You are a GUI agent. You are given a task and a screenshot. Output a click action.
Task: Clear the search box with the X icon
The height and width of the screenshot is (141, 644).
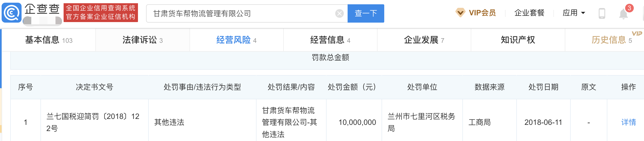339,13
